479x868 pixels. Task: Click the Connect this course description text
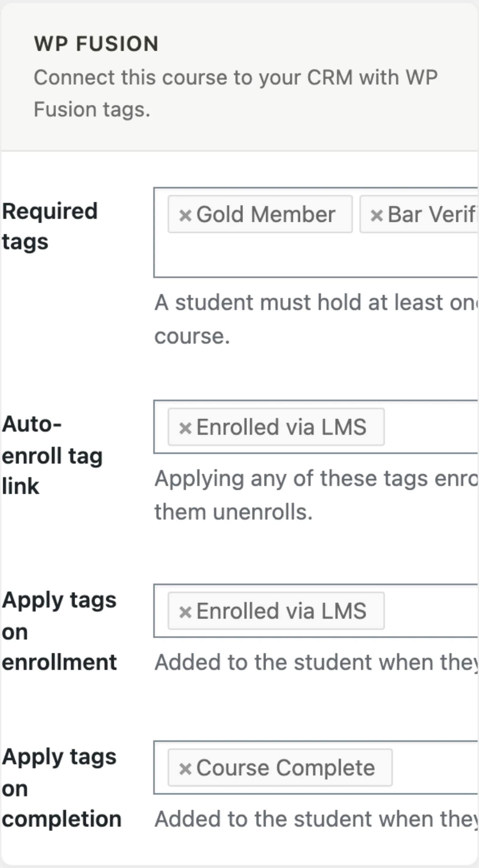pyautogui.click(x=236, y=93)
